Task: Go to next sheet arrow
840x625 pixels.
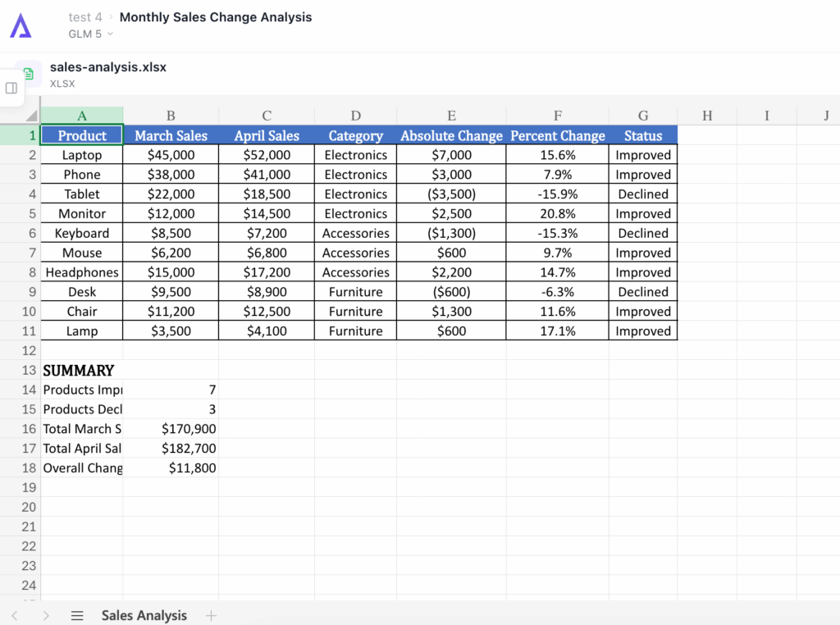Action: click(46, 615)
